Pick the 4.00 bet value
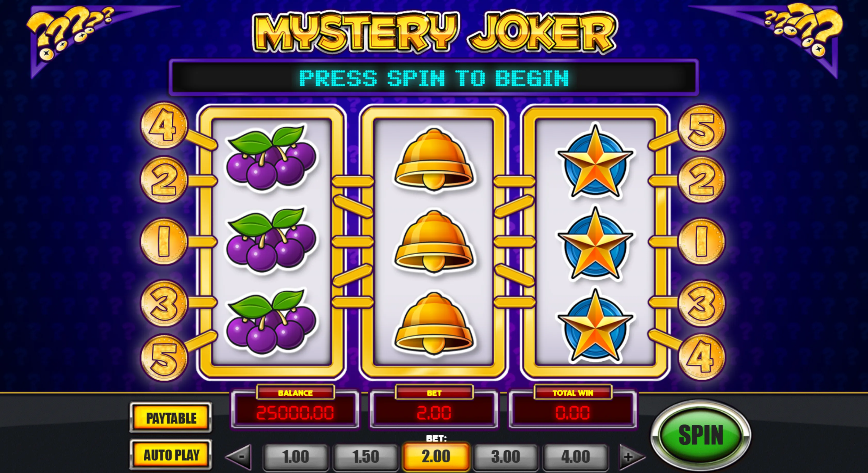This screenshot has width=868, height=473. coord(576,457)
